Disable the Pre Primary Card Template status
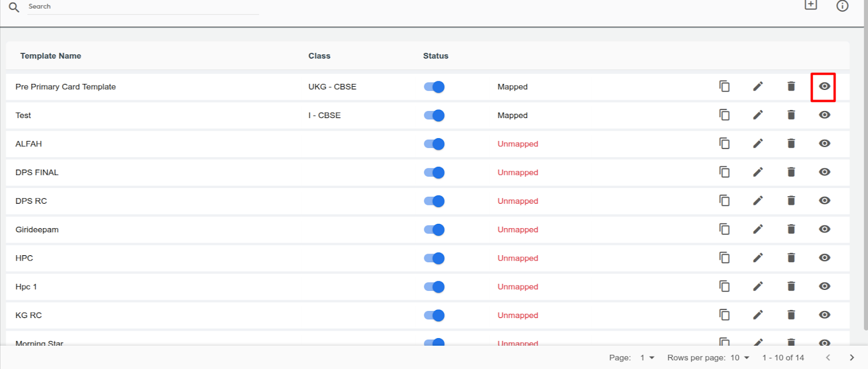Image resolution: width=868 pixels, height=369 pixels. [x=434, y=87]
